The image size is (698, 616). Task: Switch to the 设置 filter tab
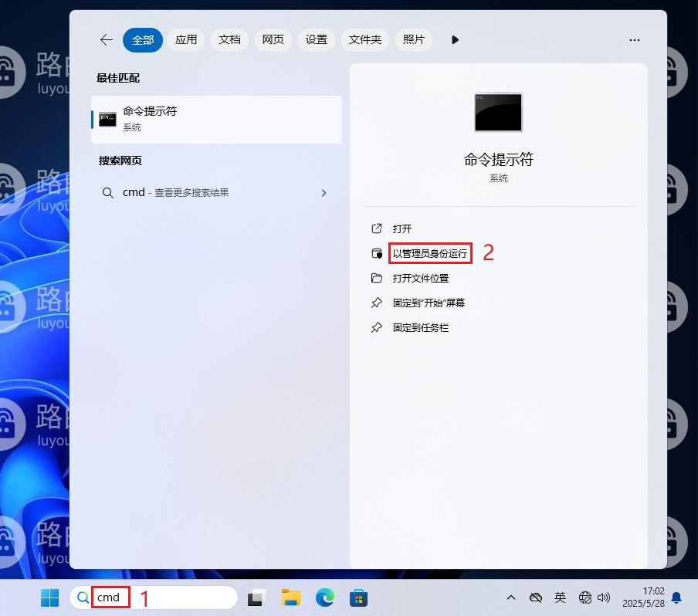click(316, 39)
